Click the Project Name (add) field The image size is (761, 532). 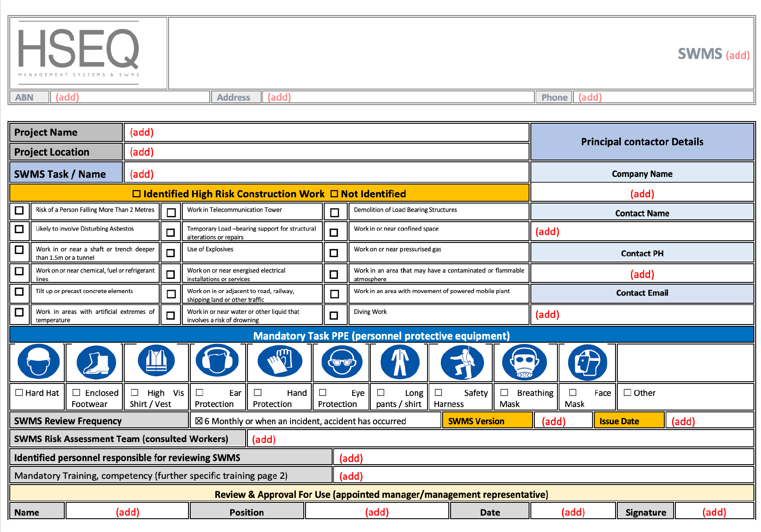[141, 132]
